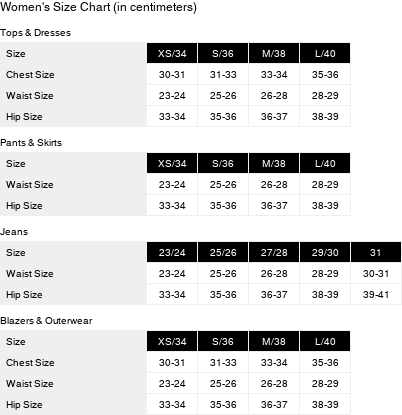Select the L/40 header in Pants & Skirts
The width and height of the screenshot is (402, 415).
pos(325,163)
